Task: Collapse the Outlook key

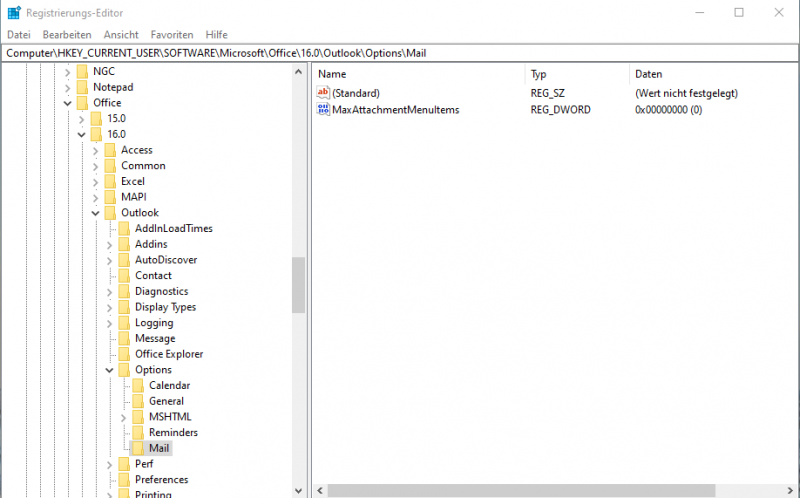Action: 95,213
